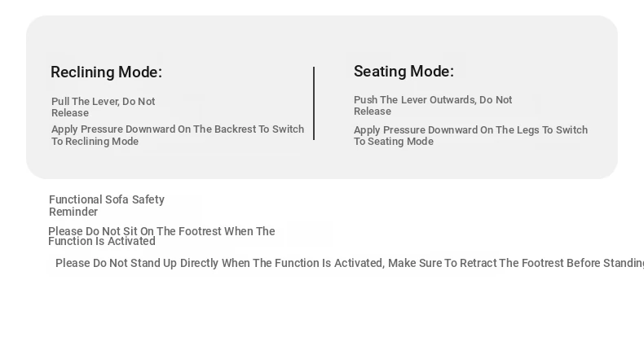644x337 pixels.
Task: Click Functional Sofa Safety Reminder title
Action: click(106, 205)
